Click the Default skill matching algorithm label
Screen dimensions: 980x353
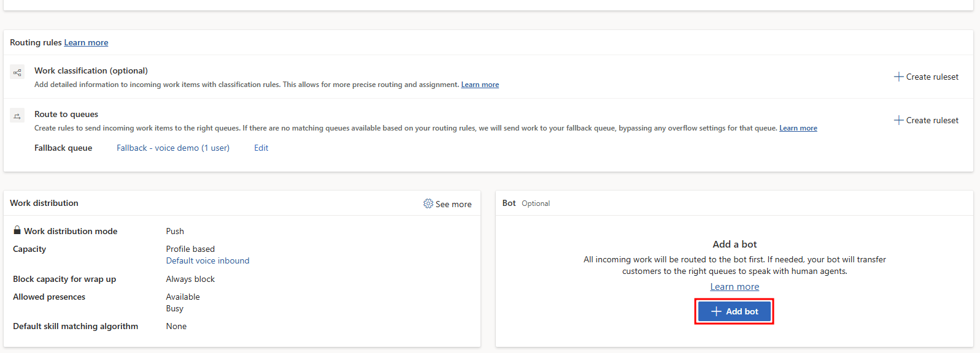(75, 326)
